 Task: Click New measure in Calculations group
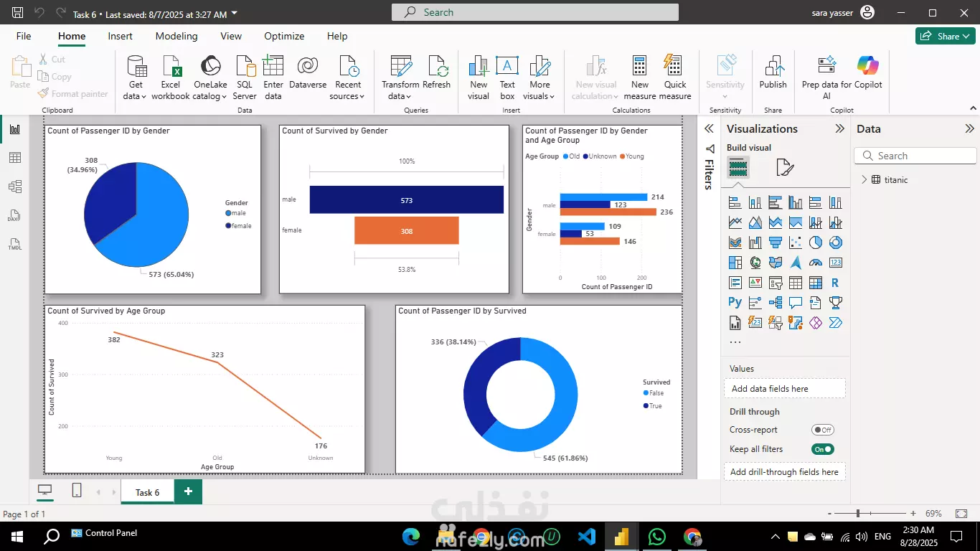click(640, 77)
